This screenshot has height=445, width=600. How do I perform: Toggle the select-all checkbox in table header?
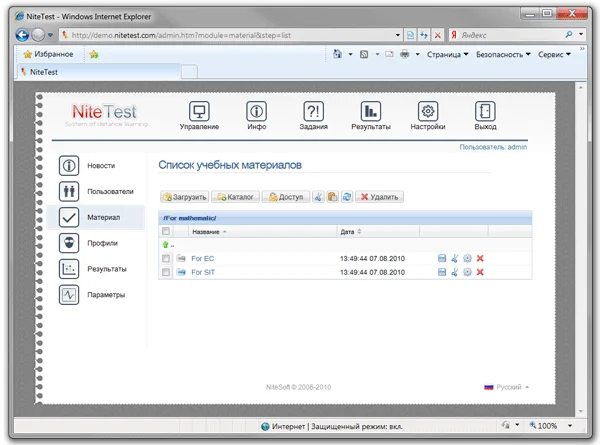coord(166,231)
